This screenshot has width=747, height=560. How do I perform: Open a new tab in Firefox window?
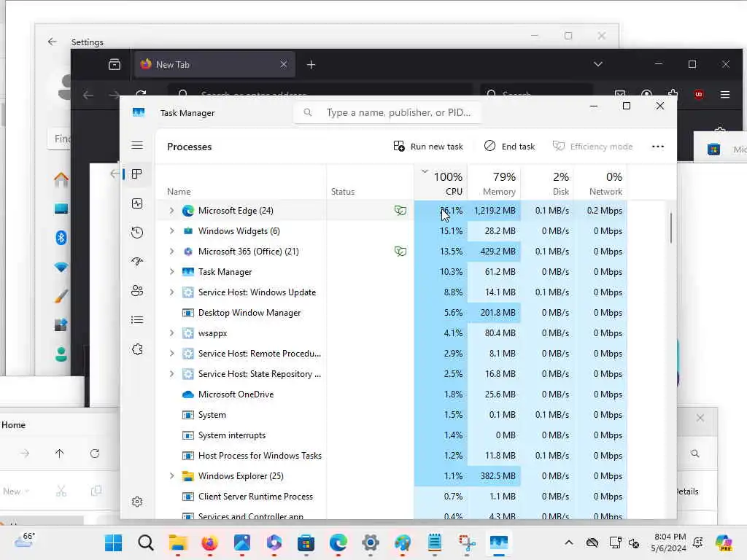point(311,65)
